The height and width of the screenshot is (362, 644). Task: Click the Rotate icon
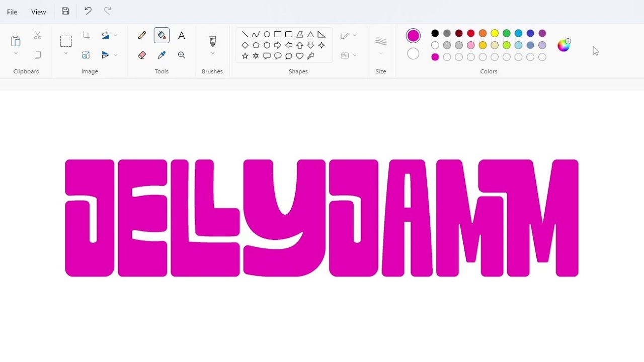point(105,36)
